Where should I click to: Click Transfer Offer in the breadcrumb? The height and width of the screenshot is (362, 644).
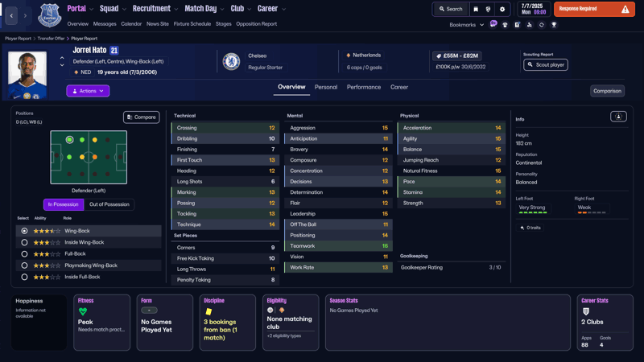coord(51,38)
